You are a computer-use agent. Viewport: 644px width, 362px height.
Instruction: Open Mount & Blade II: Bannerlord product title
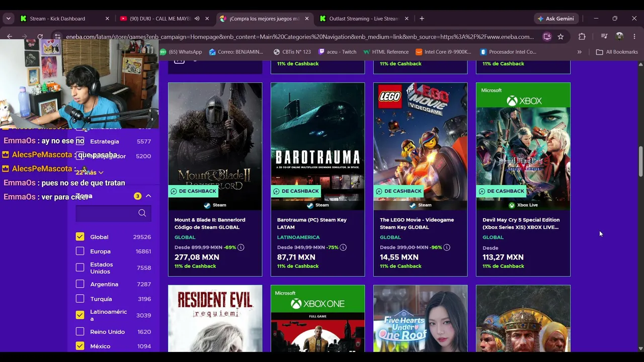pos(210,223)
